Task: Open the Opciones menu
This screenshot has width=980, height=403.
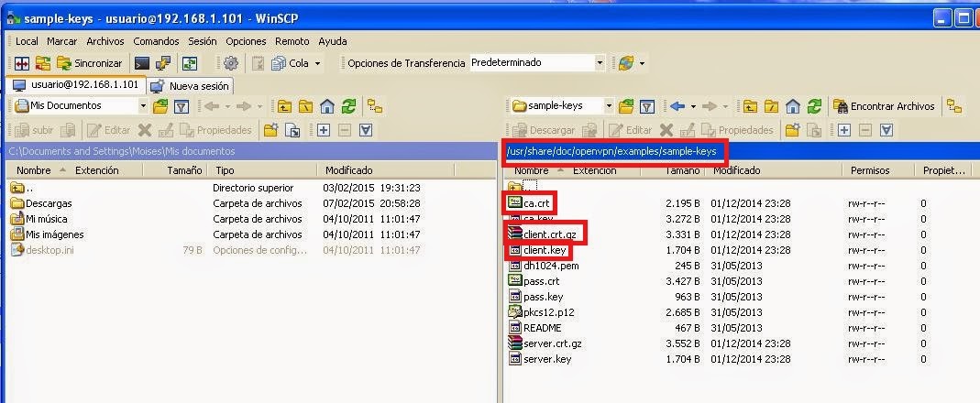Action: [x=246, y=41]
